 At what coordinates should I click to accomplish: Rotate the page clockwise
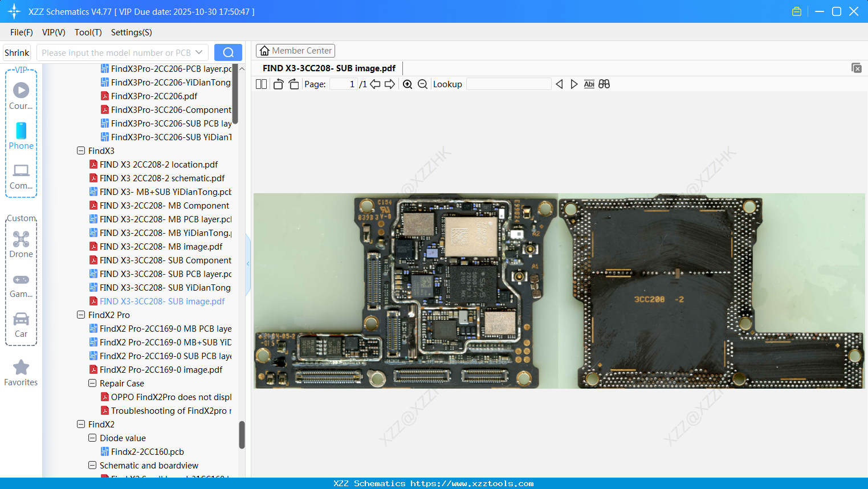pos(294,84)
